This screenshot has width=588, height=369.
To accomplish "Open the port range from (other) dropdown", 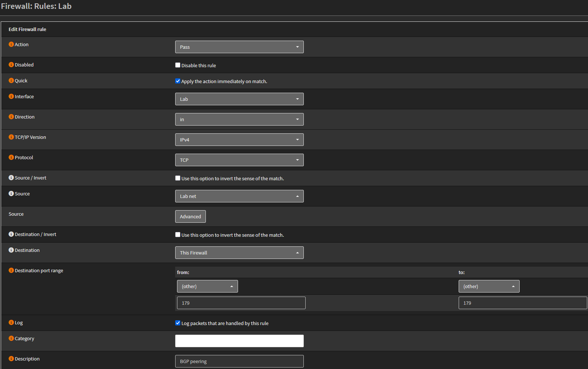I will coord(207,286).
